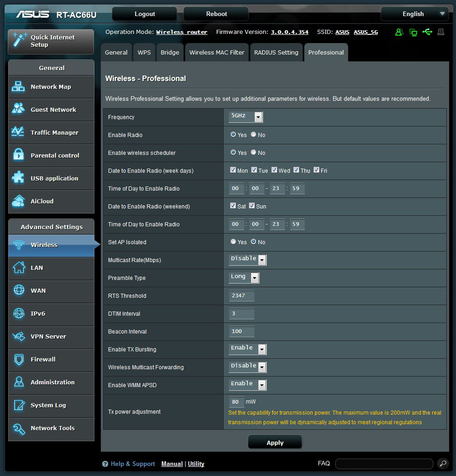Uncheck the Wed weekday checkbox
The width and height of the screenshot is (456, 476).
point(274,170)
